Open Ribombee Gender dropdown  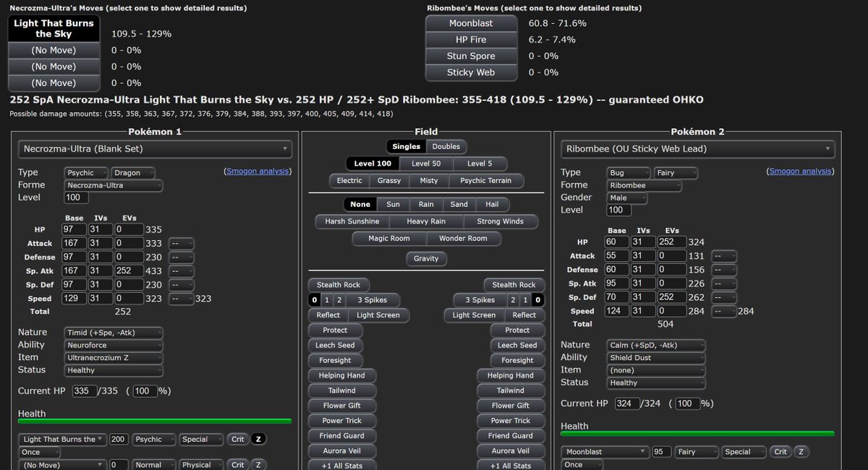[628, 197]
